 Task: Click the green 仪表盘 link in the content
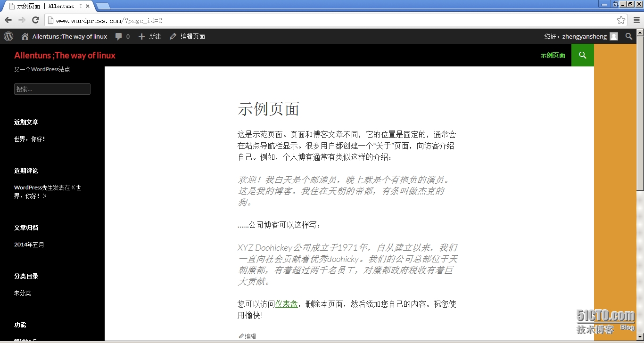tap(287, 304)
